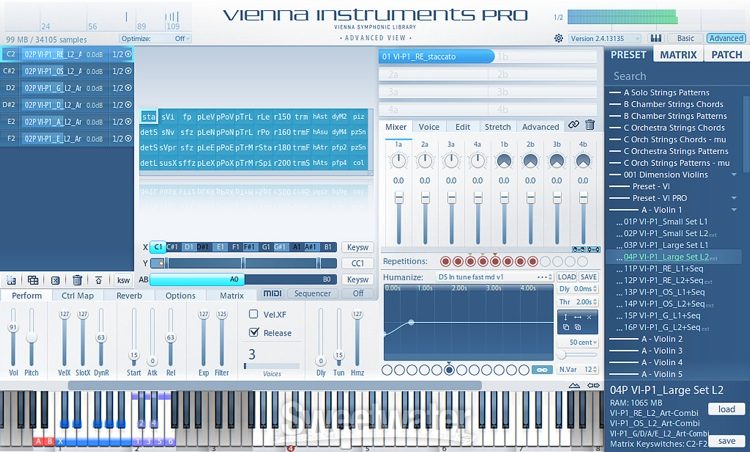Screen dimensions: 750x452
Task: Click the N.Var 12 stepper
Action: coord(595,370)
